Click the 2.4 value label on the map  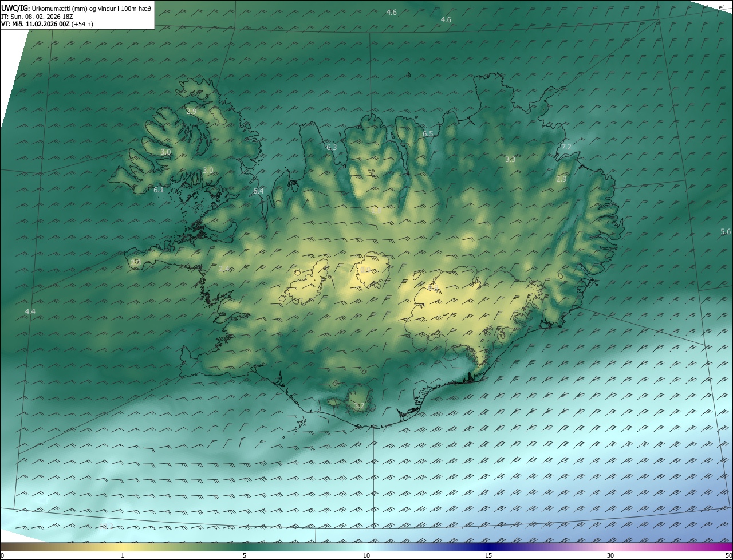(x=224, y=269)
